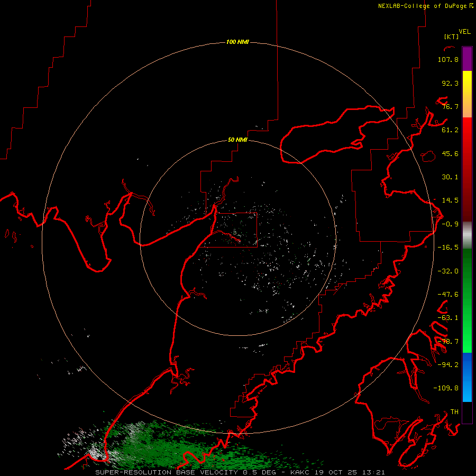
Task: Click the KAKC 19 OCT 25 13:21 timestamp
Action: (338, 472)
